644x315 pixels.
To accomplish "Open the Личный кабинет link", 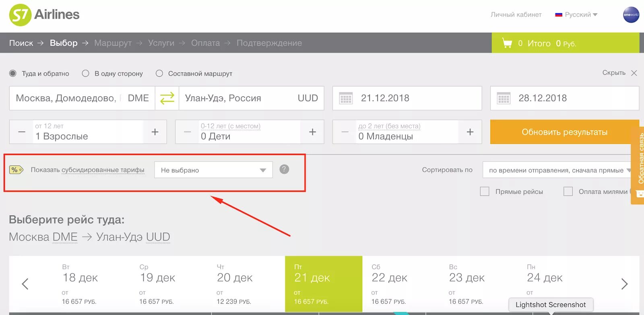I will pyautogui.click(x=516, y=14).
